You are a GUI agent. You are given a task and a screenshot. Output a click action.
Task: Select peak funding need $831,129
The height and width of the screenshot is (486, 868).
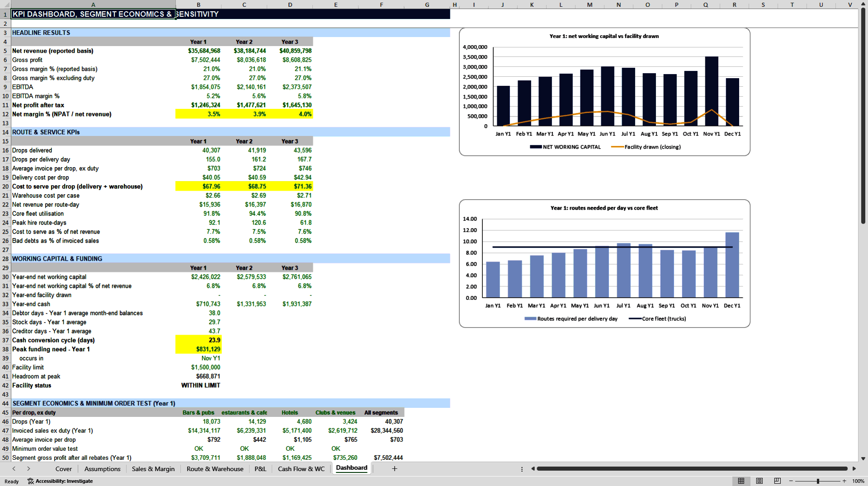tap(198, 349)
